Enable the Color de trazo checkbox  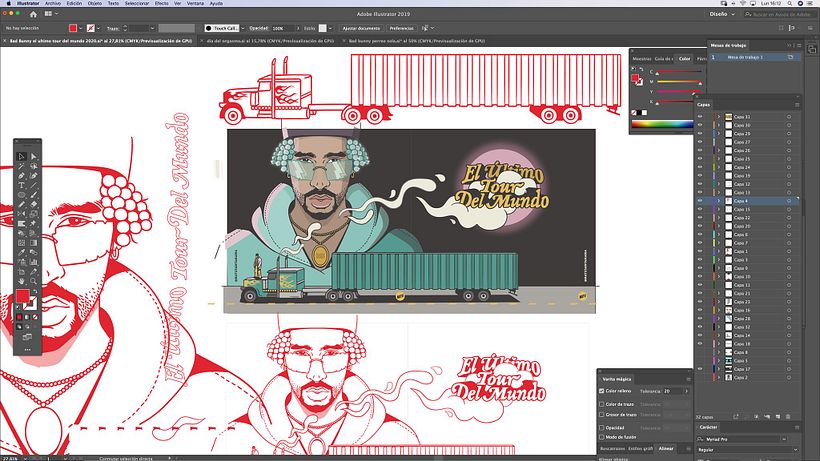(x=601, y=404)
